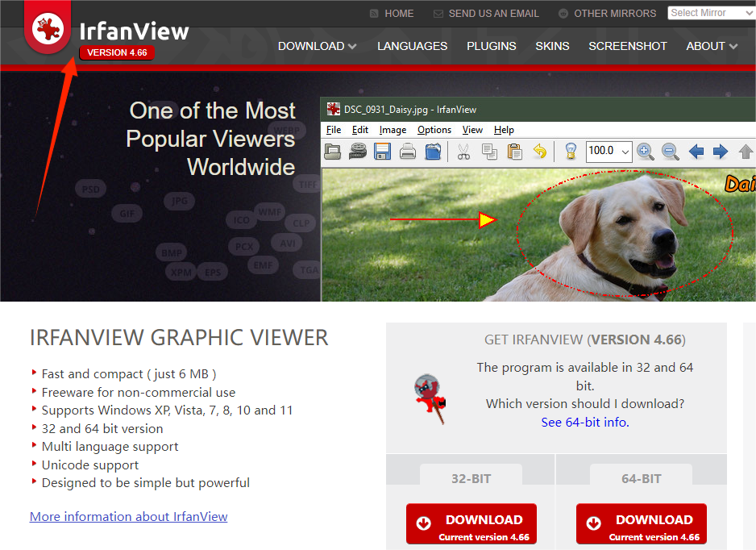Click the text 'Freeware for non-commercial use'

pyautogui.click(x=139, y=392)
